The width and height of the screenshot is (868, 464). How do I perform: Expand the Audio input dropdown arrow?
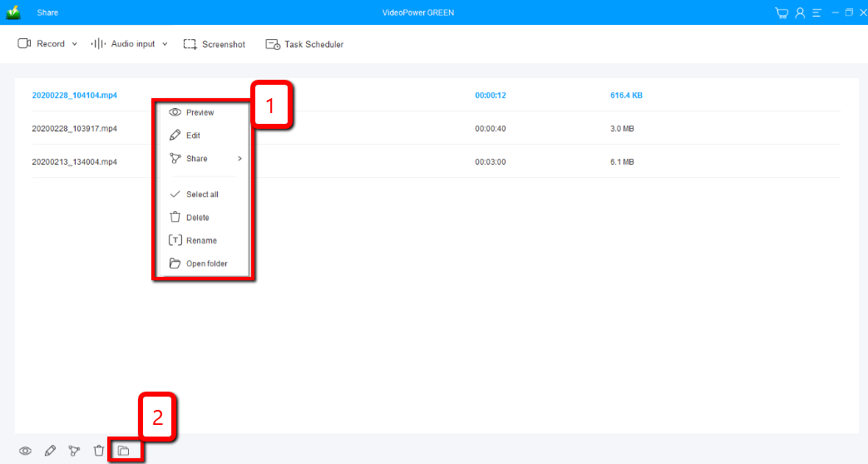point(165,44)
